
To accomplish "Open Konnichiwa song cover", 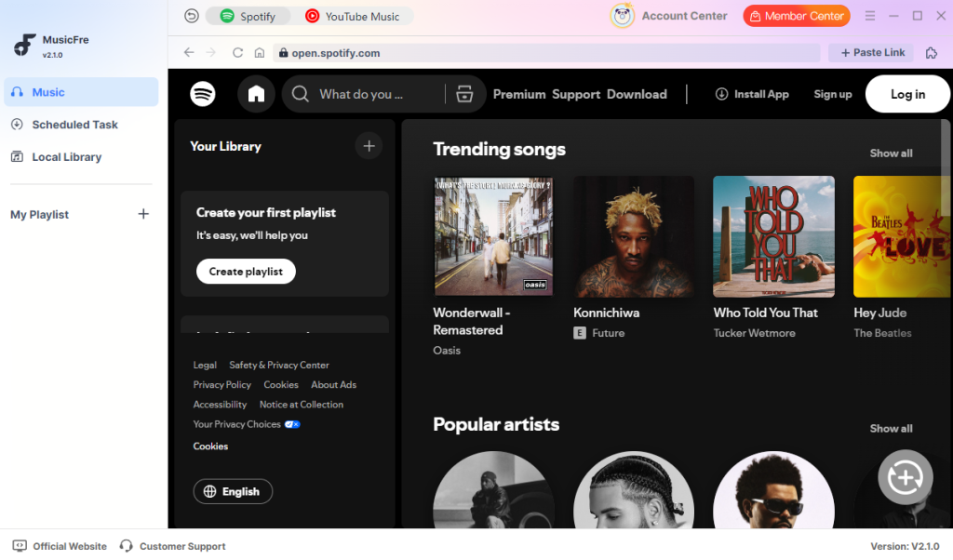I will point(633,236).
